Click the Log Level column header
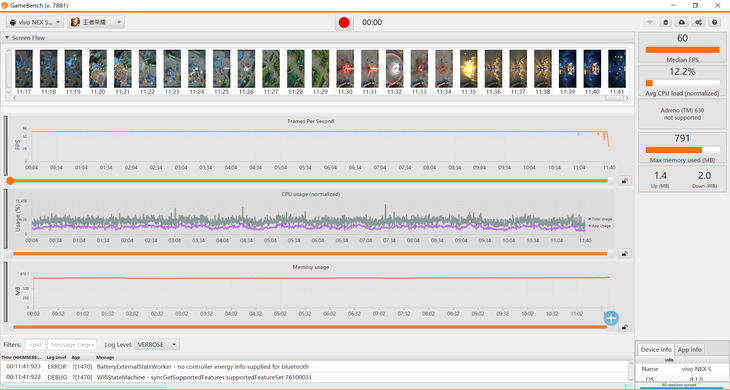The width and height of the screenshot is (730, 390). (57, 357)
